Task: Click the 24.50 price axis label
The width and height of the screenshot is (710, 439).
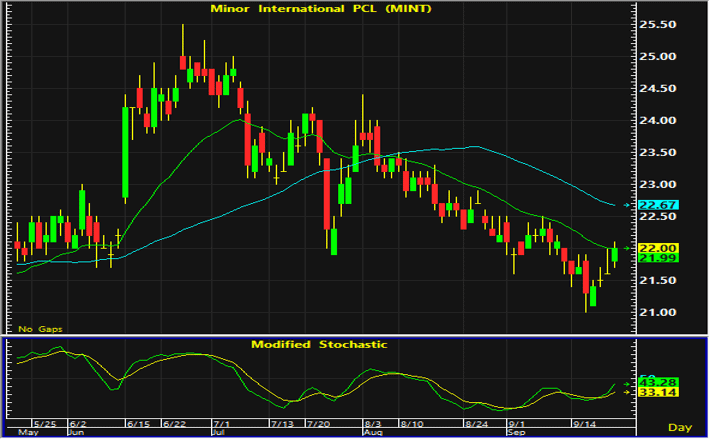Action: (x=657, y=89)
